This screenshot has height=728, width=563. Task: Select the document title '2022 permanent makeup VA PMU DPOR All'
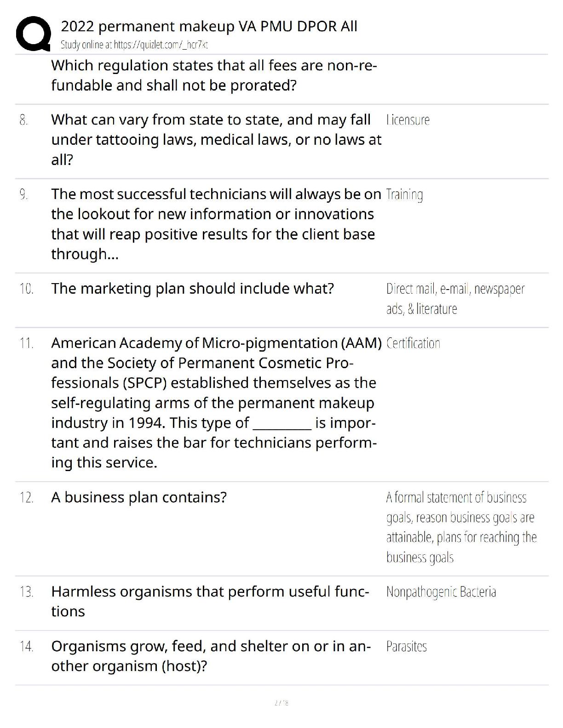[x=209, y=26]
